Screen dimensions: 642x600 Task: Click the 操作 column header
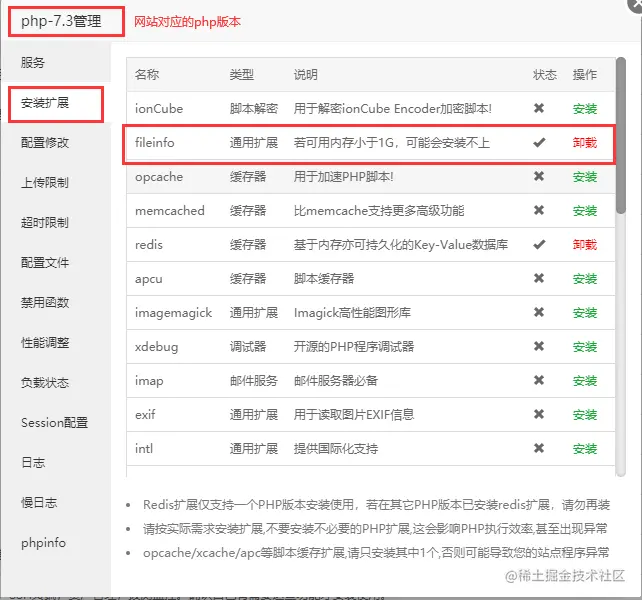(x=585, y=75)
